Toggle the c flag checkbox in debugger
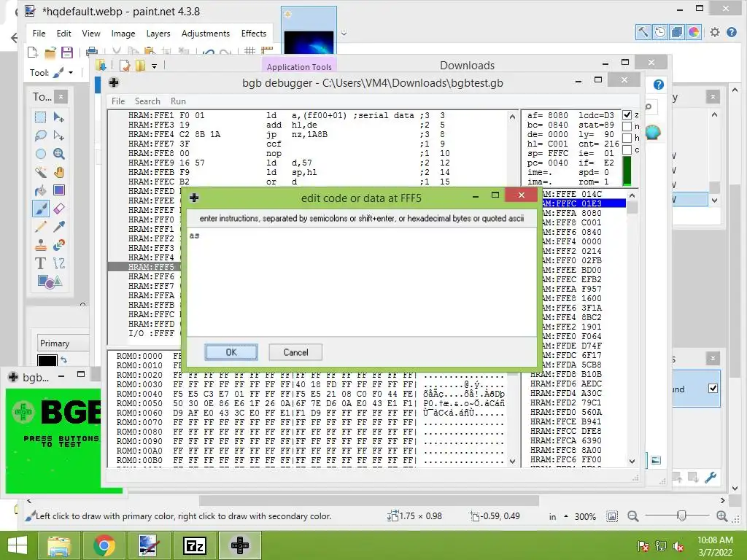 pyautogui.click(x=627, y=150)
